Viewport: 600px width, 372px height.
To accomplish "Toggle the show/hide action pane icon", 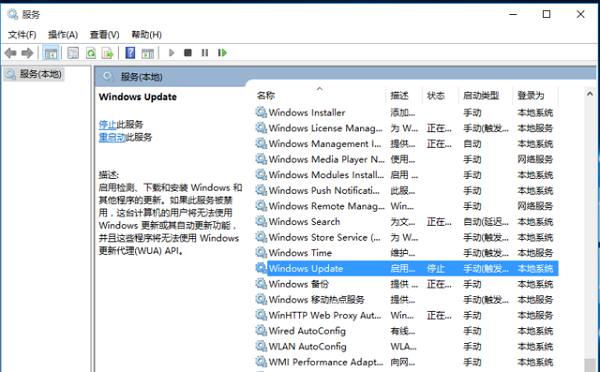I will (148, 53).
